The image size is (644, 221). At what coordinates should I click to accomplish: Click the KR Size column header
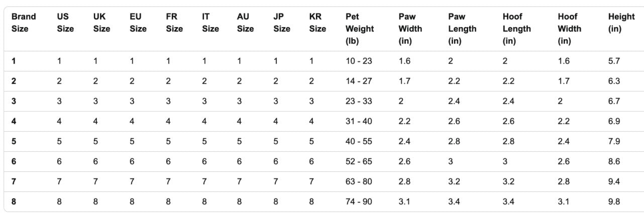317,23
